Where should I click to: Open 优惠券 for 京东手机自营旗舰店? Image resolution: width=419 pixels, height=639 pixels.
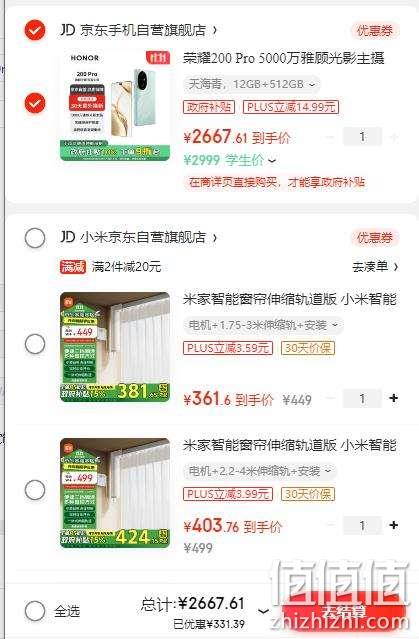375,31
